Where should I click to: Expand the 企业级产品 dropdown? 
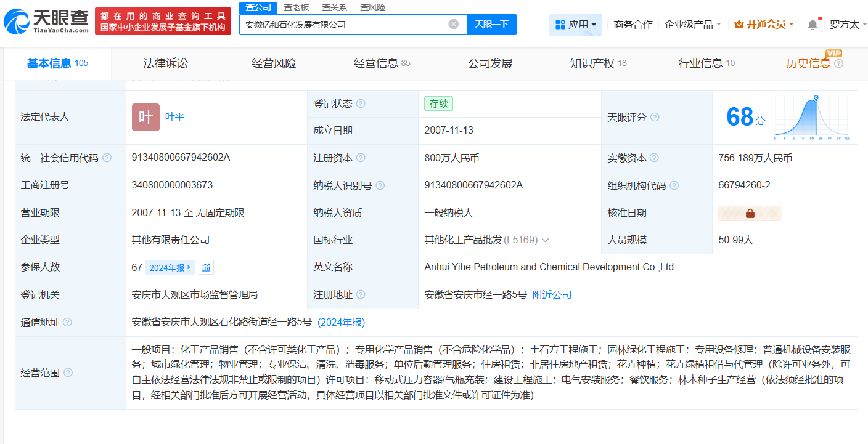(692, 25)
